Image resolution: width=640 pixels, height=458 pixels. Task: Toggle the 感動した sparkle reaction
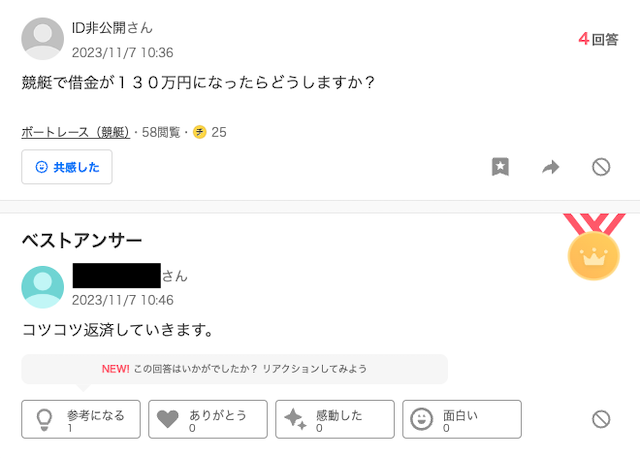[335, 420]
